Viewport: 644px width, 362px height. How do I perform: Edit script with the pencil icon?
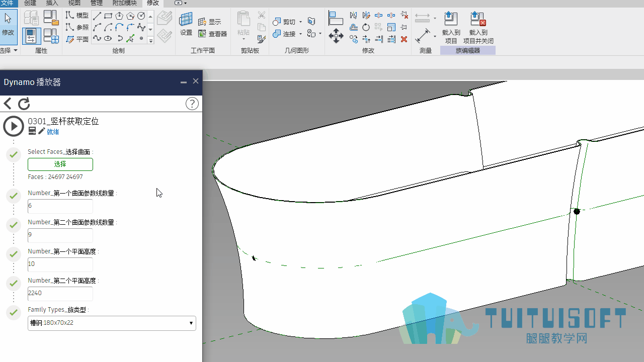tap(41, 131)
